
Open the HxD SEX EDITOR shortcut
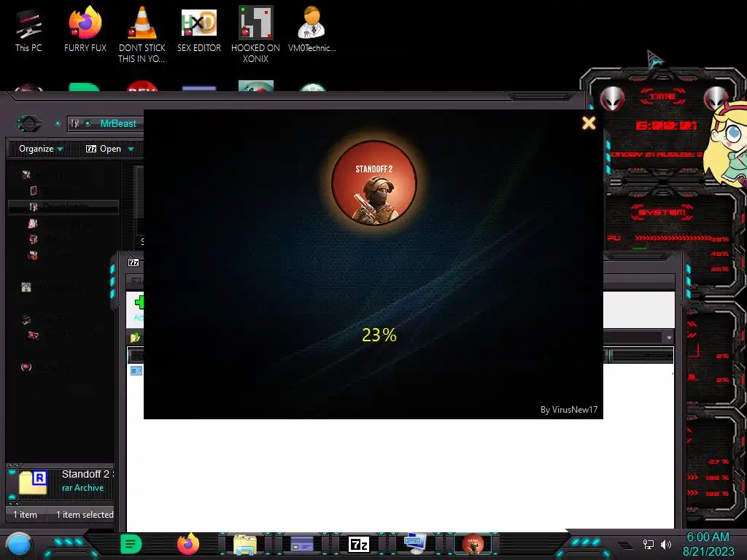tap(199, 29)
